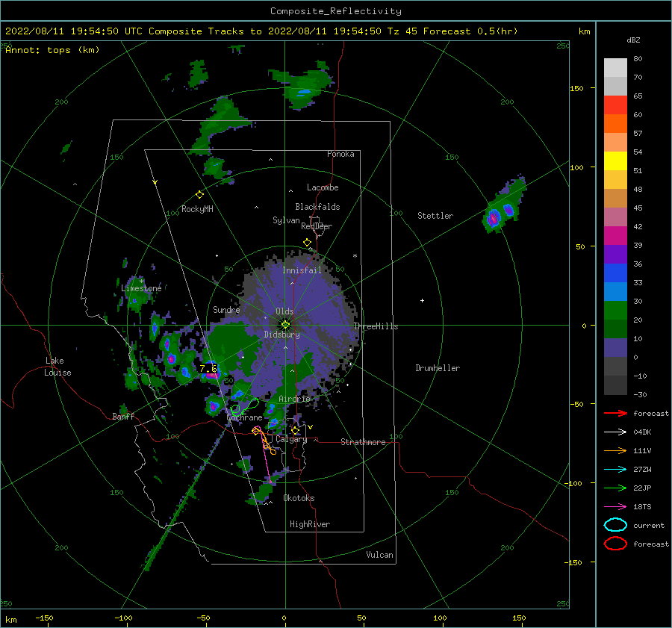
Task: Click the Calgary city label
Action: coord(291,439)
